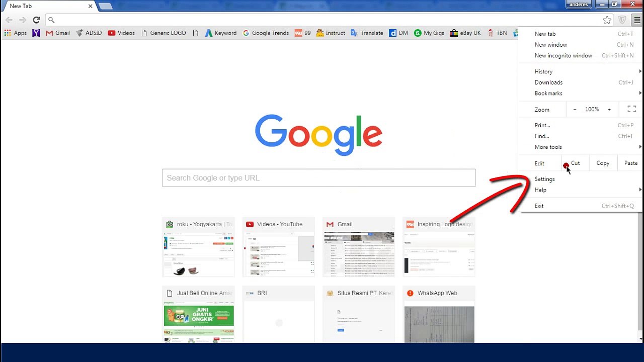Image resolution: width=644 pixels, height=362 pixels.
Task: Click the shield extension icon
Action: point(622,20)
